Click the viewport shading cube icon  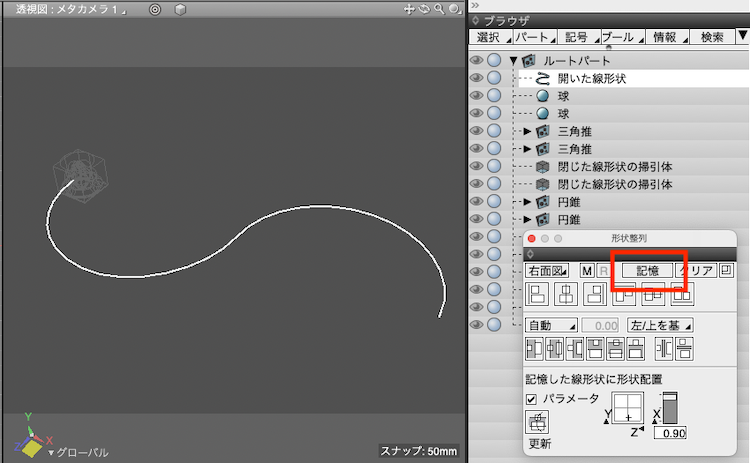pos(179,9)
